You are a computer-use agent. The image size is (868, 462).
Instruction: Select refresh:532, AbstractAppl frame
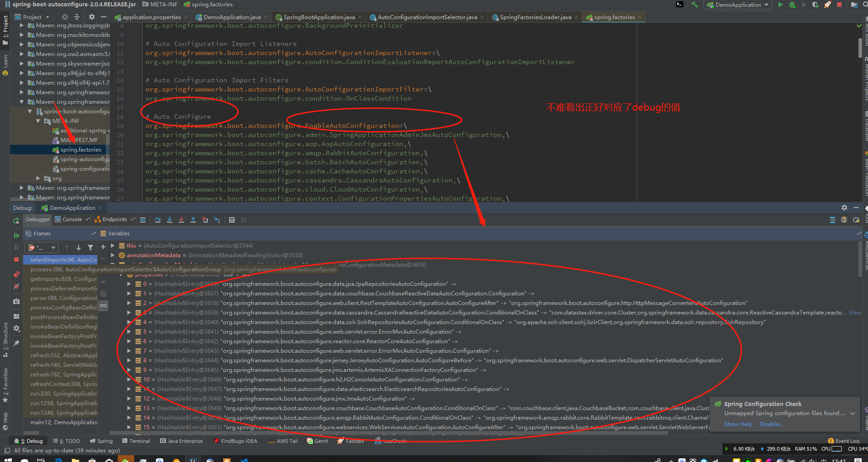pyautogui.click(x=64, y=355)
